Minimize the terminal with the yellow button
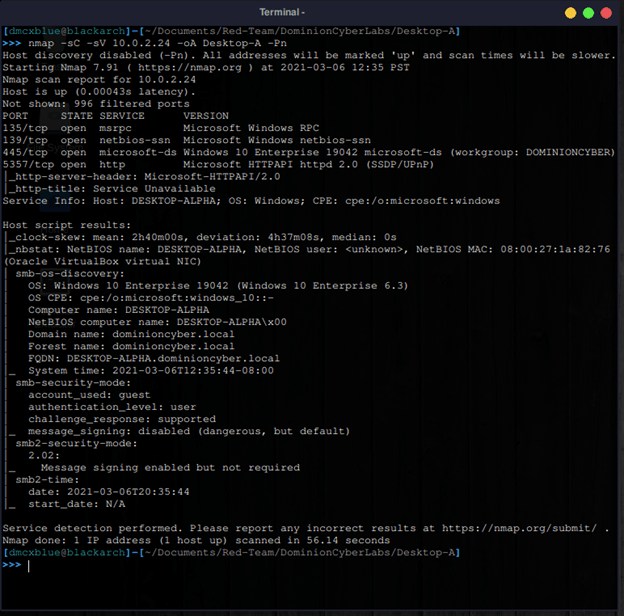 [570, 12]
